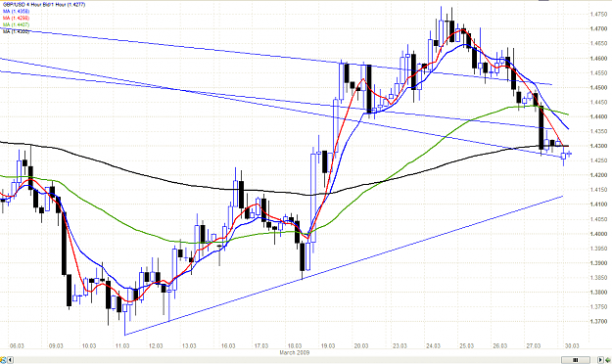Click the 19.03 date label
The width and height of the screenshot is (612, 364).
(x=328, y=346)
